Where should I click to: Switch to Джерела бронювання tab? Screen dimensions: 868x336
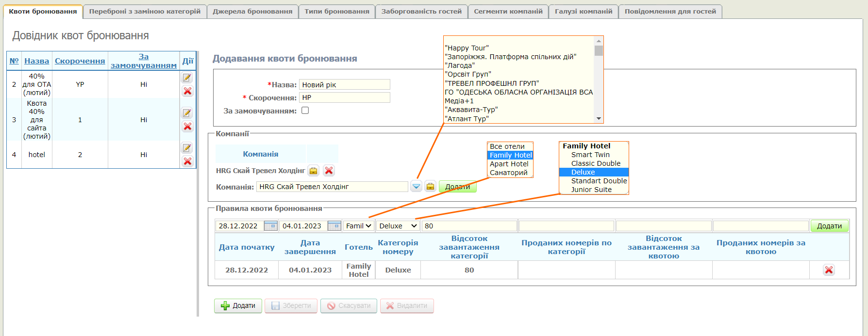(252, 11)
